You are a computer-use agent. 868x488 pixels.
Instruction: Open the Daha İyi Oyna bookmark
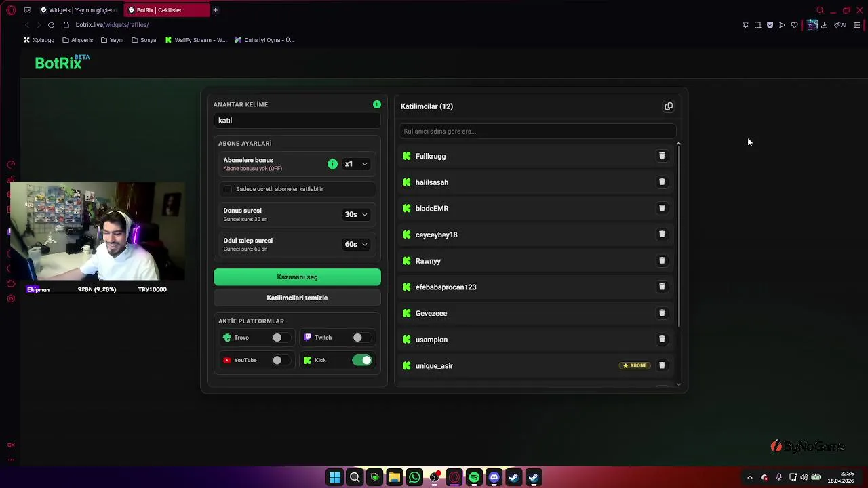point(264,40)
